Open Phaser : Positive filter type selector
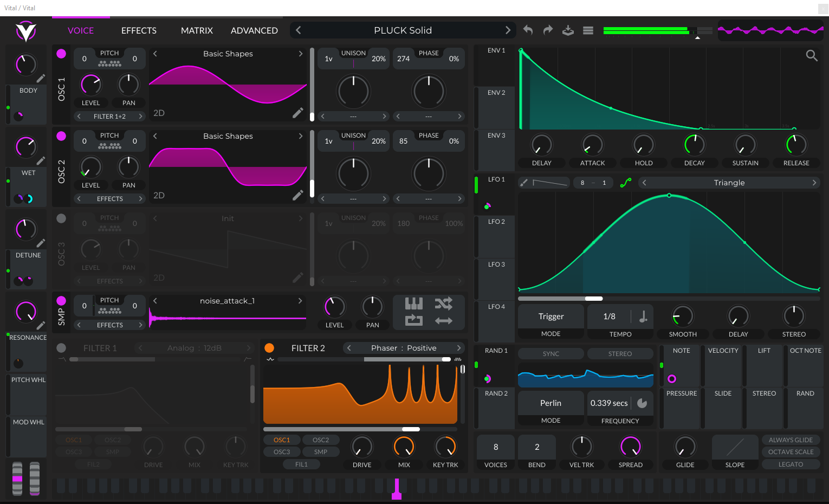The width and height of the screenshot is (829, 504). [x=403, y=348]
